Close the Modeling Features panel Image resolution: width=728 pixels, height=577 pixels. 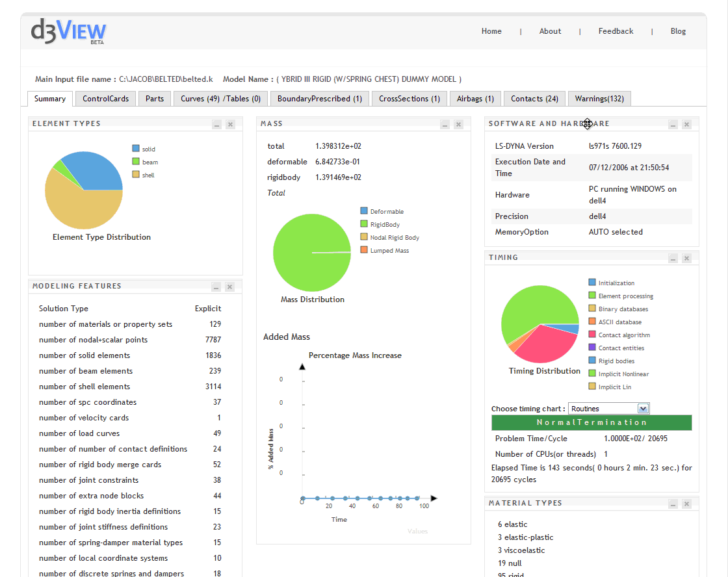click(x=229, y=287)
